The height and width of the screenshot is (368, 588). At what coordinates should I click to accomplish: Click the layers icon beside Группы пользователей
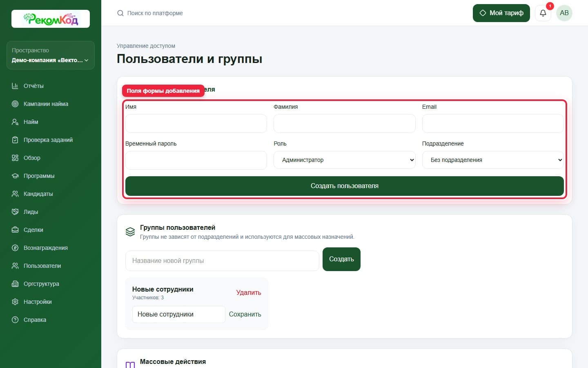[x=130, y=232]
